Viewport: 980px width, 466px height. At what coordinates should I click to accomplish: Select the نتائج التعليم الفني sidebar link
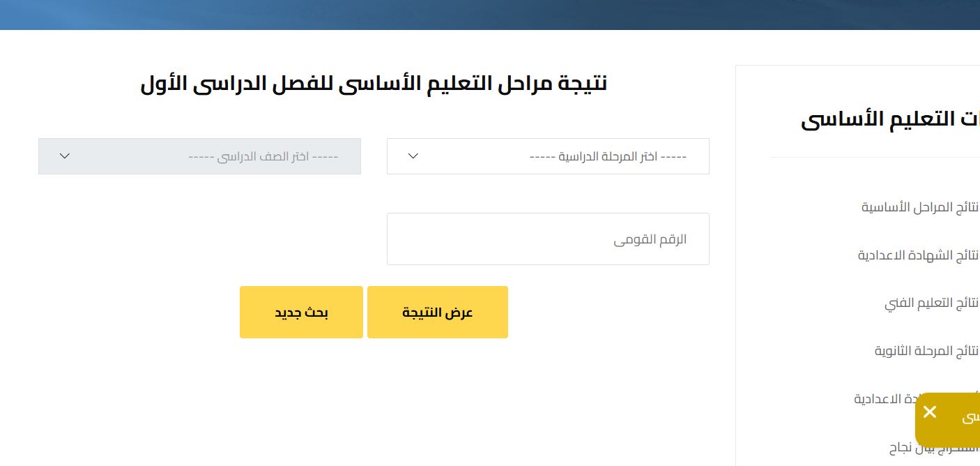[x=931, y=303]
